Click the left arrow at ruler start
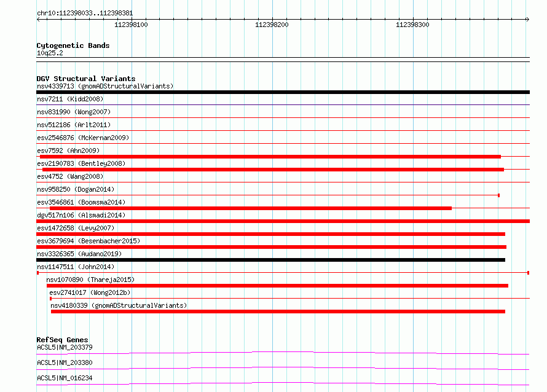The image size is (547, 392). (38, 19)
